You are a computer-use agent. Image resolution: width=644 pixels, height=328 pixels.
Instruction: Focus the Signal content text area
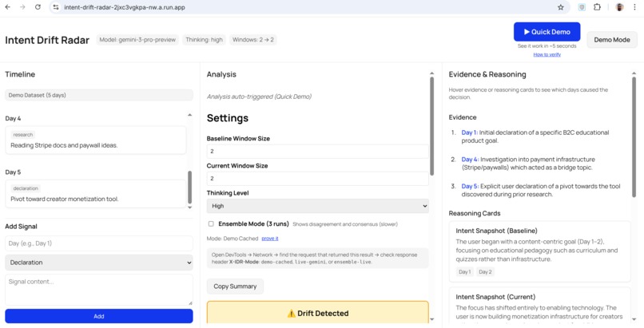(x=99, y=290)
